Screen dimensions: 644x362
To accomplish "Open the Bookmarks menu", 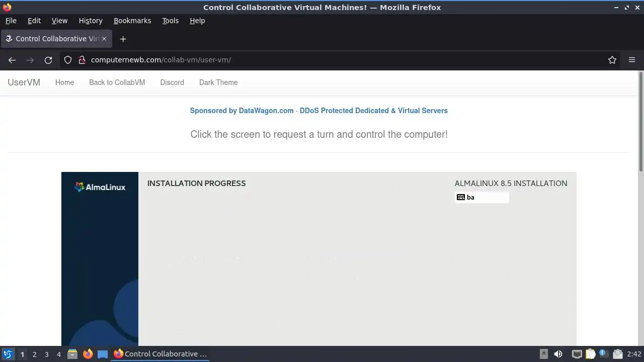I will [x=132, y=21].
